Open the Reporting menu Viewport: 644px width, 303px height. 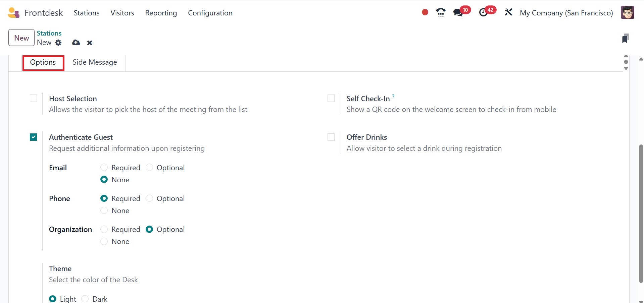pos(161,13)
